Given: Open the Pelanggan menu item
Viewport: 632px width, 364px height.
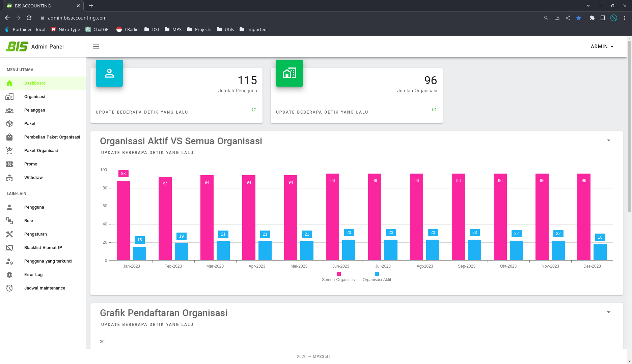Looking at the screenshot, I should (34, 110).
